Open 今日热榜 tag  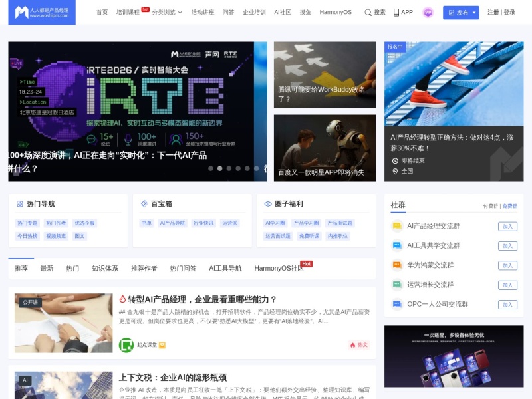[27, 236]
